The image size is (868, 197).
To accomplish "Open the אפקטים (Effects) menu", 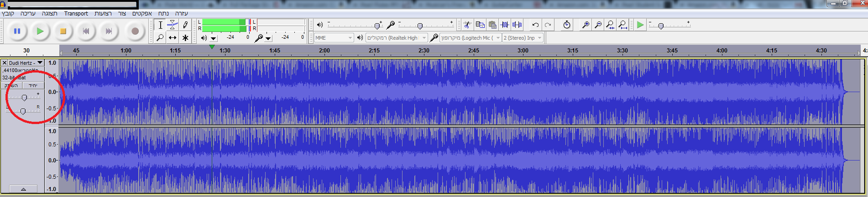I will [x=142, y=13].
